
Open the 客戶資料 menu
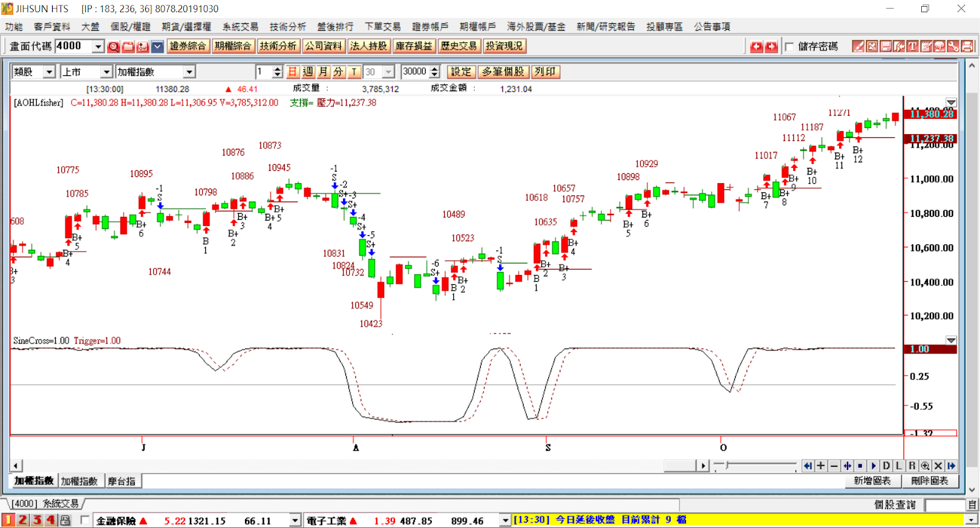(52, 26)
